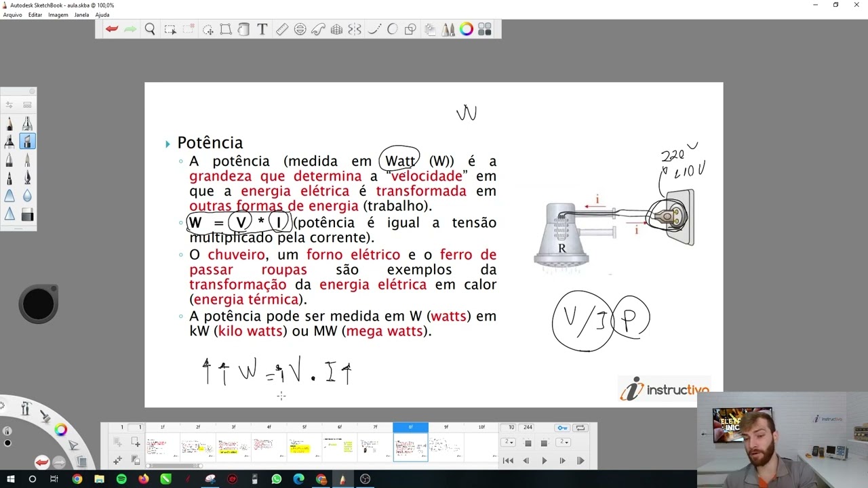This screenshot has width=868, height=488.
Task: Open Spotify from the taskbar
Action: [121, 479]
